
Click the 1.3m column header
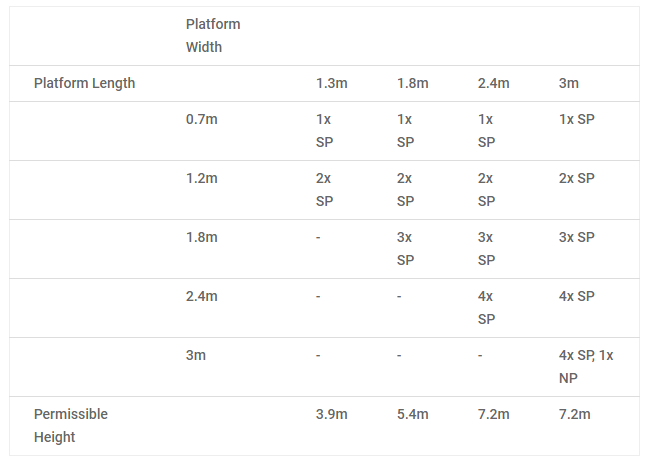(331, 83)
